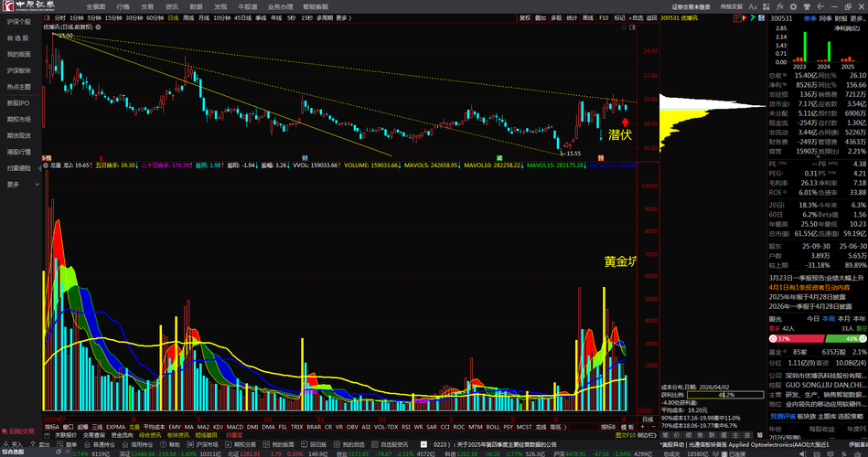Toggle 复权 adjustment button
The image size is (868, 457).
525,17
